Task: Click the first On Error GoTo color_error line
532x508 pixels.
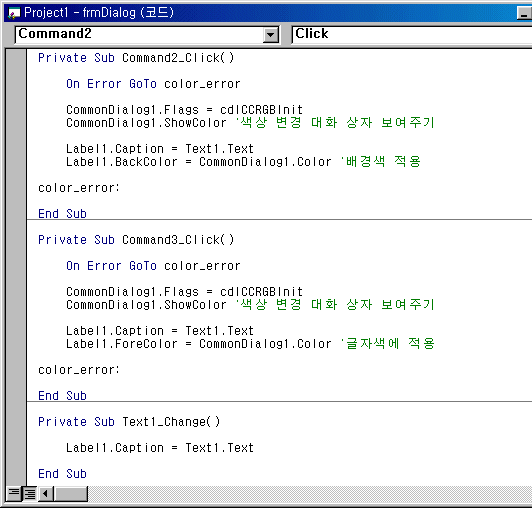Action: [x=153, y=84]
